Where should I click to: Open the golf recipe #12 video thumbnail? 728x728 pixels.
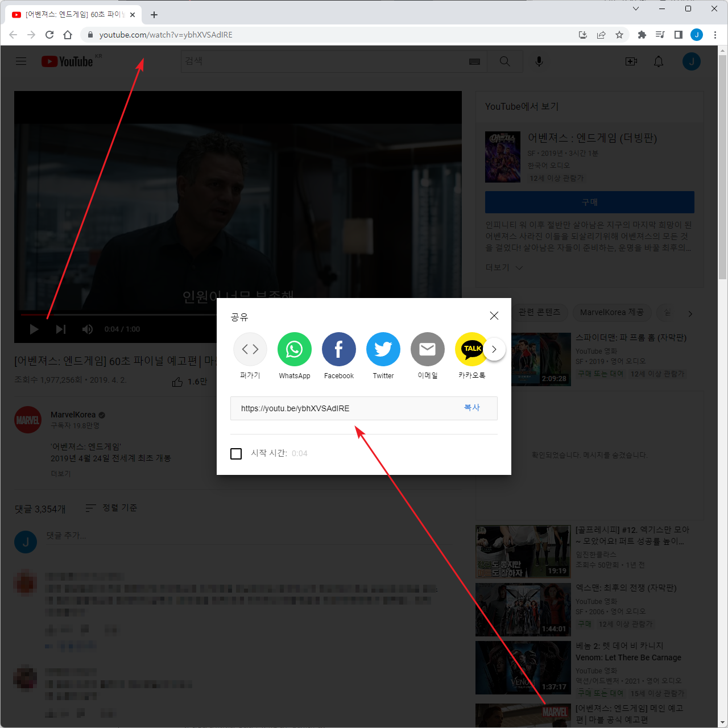click(523, 552)
